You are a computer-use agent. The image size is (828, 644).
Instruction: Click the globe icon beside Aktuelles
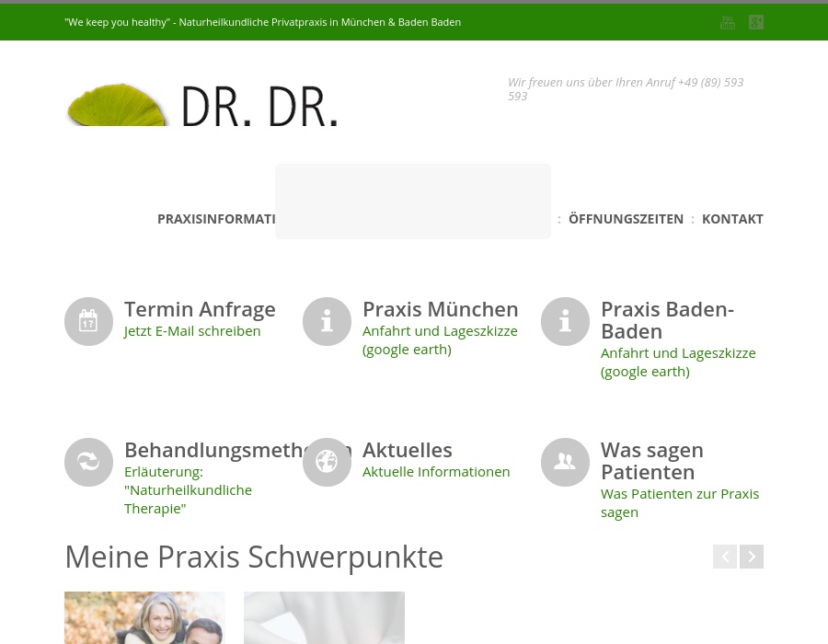tap(327, 462)
